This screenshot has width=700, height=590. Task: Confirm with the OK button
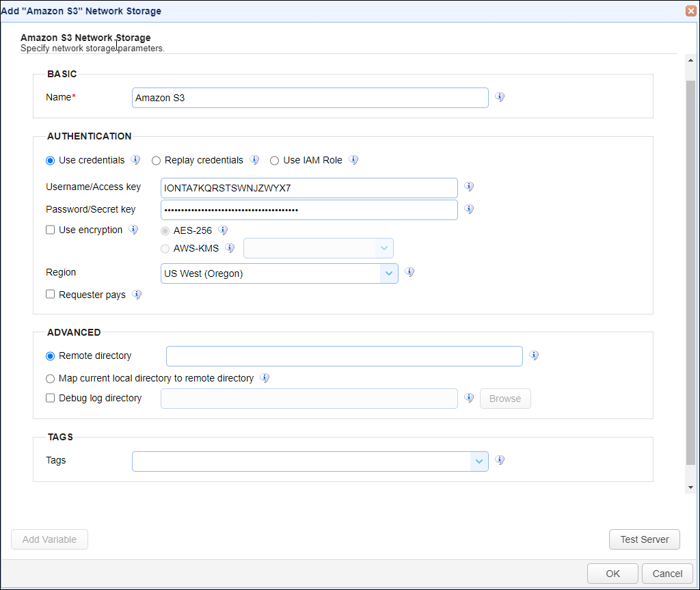612,574
